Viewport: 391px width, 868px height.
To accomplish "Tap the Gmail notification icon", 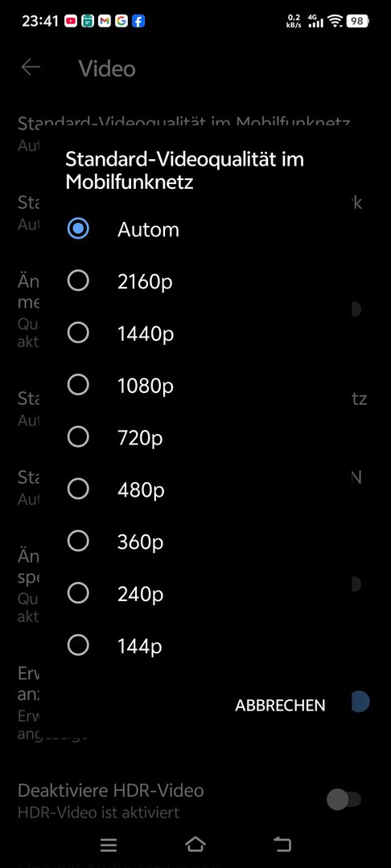I will 104,22.
